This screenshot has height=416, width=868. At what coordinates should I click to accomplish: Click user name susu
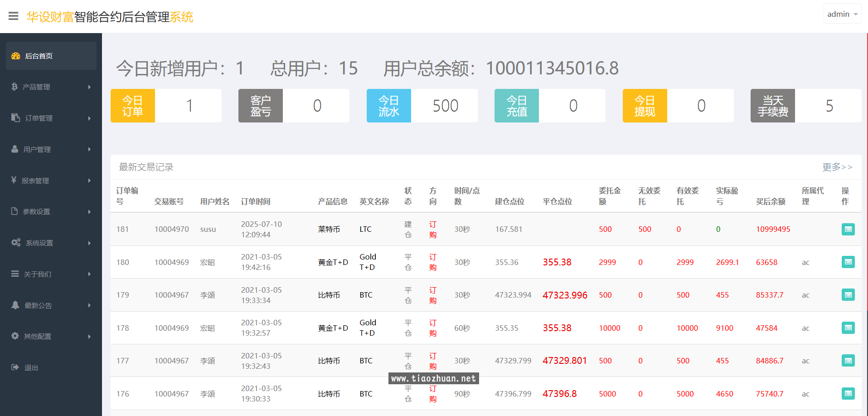(208, 229)
